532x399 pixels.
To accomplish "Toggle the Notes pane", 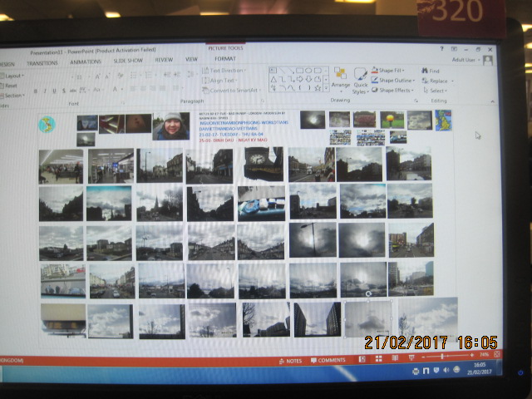I will tap(290, 361).
